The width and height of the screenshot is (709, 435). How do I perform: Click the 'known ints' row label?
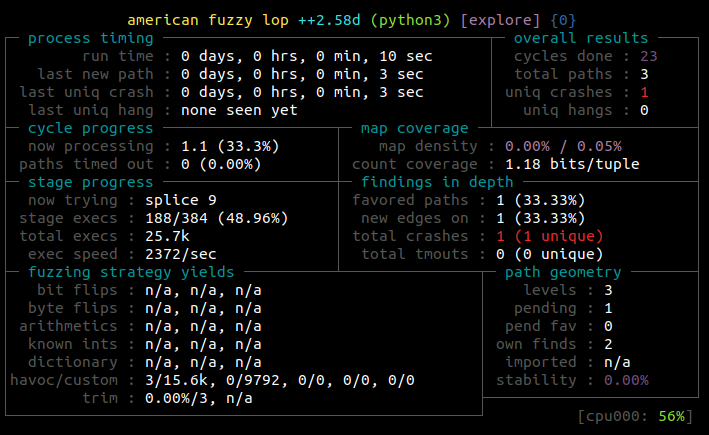point(73,344)
